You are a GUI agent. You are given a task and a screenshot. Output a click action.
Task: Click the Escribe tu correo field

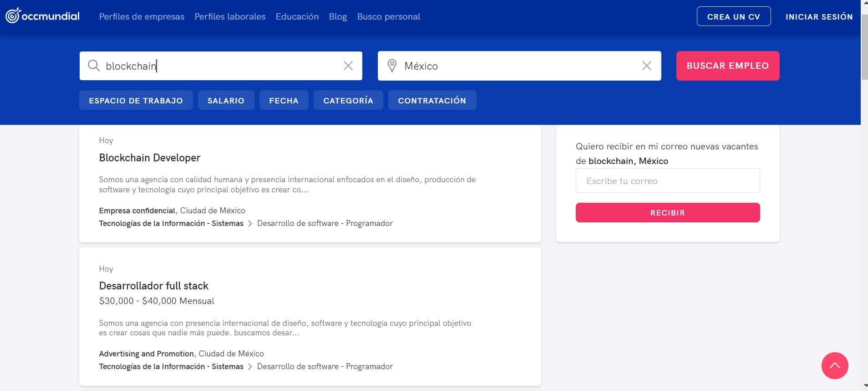tap(668, 180)
